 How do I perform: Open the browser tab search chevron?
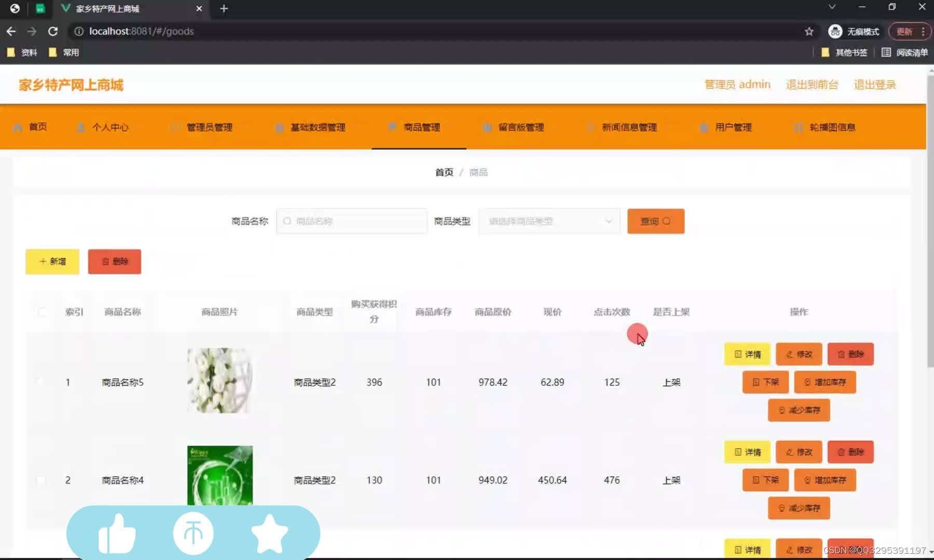[832, 7]
